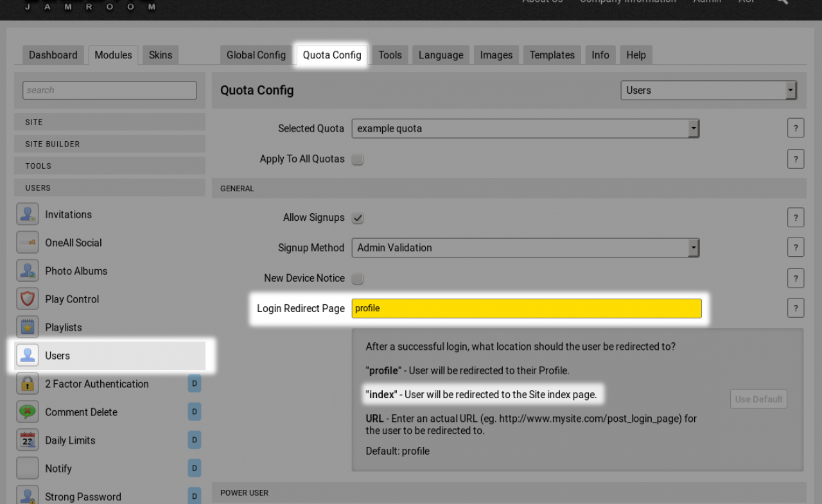Open the Templates tab
The height and width of the screenshot is (504, 822).
click(x=552, y=55)
